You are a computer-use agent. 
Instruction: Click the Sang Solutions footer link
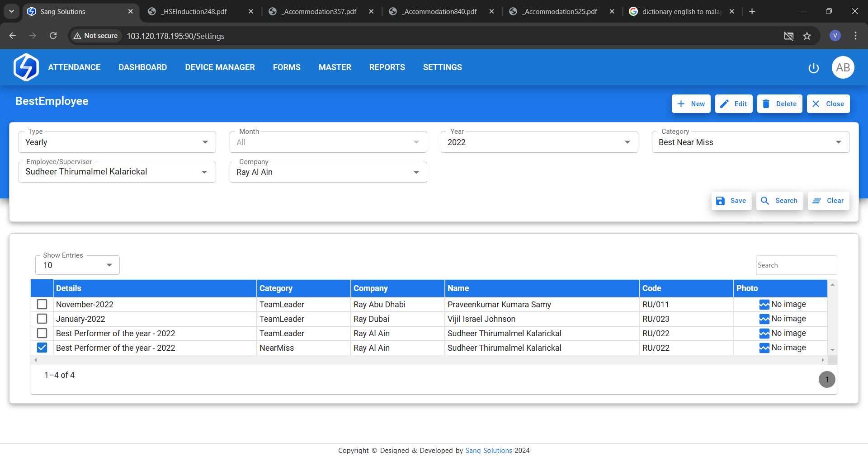point(488,451)
